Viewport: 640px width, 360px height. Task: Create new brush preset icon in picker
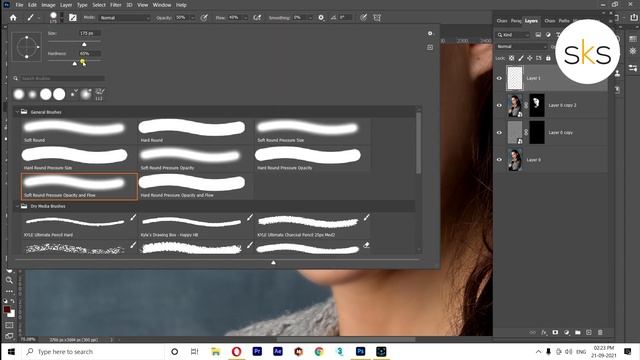430,47
